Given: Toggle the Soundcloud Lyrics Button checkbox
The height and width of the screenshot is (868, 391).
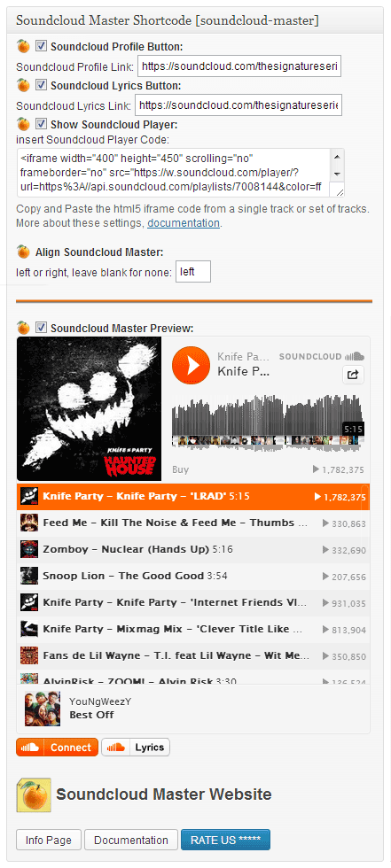Looking at the screenshot, I should 41,85.
